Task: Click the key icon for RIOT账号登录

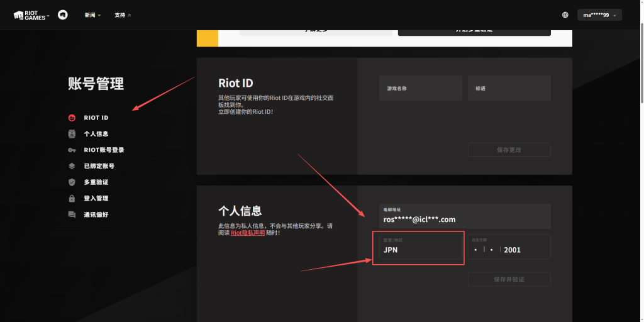Action: coord(72,150)
